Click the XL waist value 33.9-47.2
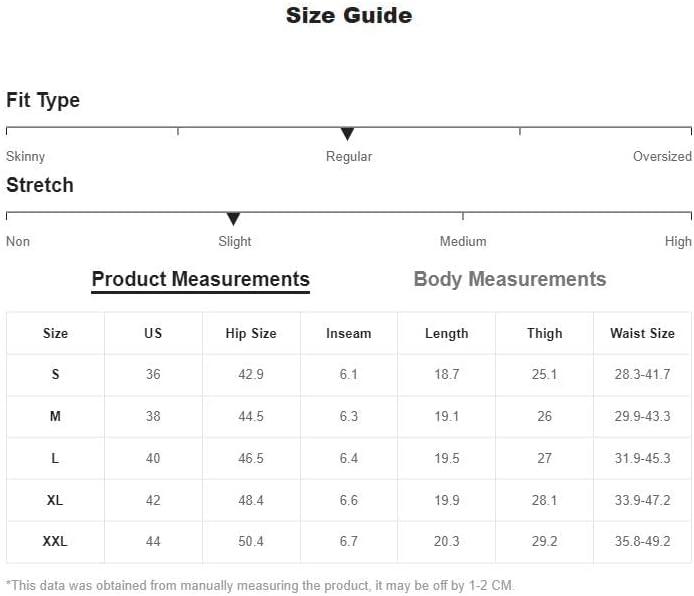 pos(642,500)
